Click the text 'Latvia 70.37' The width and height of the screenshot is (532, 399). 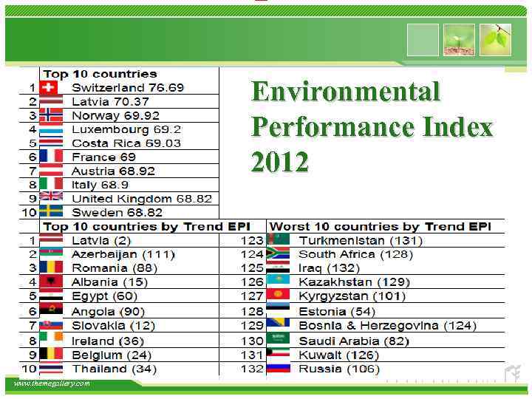tap(111, 101)
